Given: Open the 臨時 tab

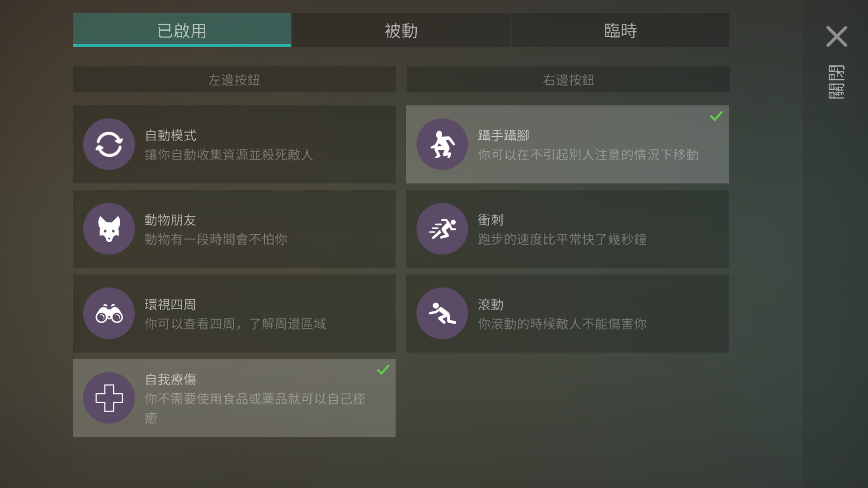Looking at the screenshot, I should pos(620,30).
